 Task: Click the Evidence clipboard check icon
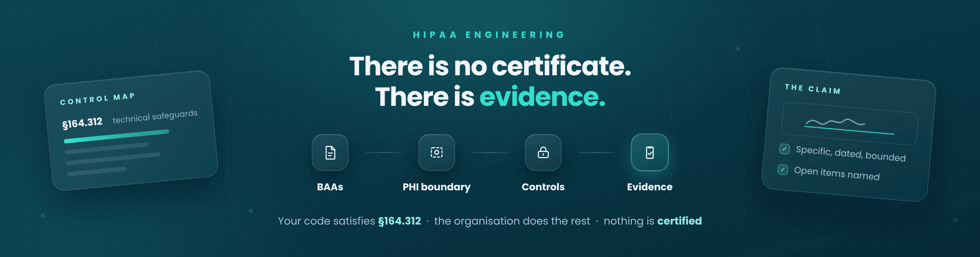tap(649, 152)
